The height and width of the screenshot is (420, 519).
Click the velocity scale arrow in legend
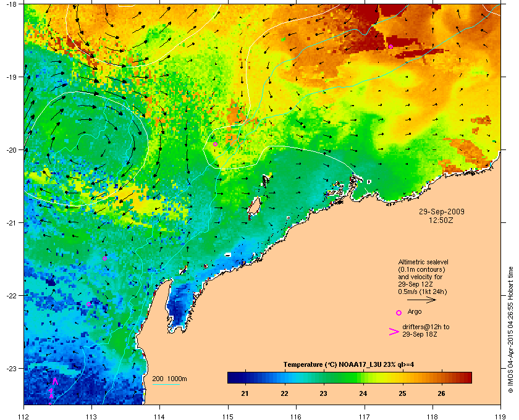pyautogui.click(x=421, y=300)
